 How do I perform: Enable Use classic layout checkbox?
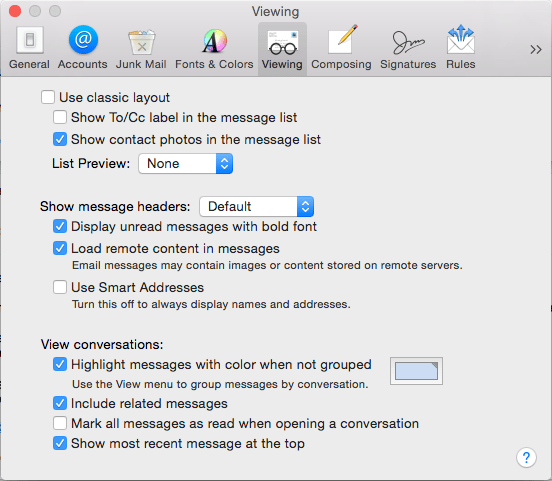coord(48,97)
